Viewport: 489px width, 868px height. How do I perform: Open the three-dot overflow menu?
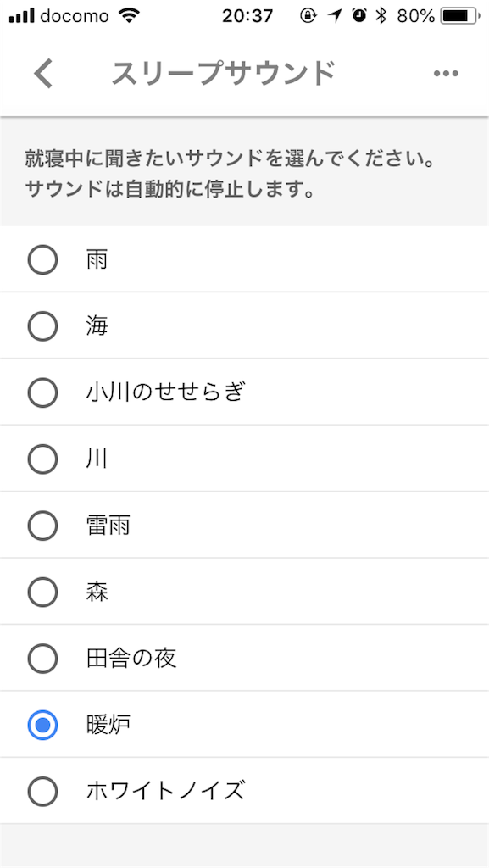pos(445,74)
